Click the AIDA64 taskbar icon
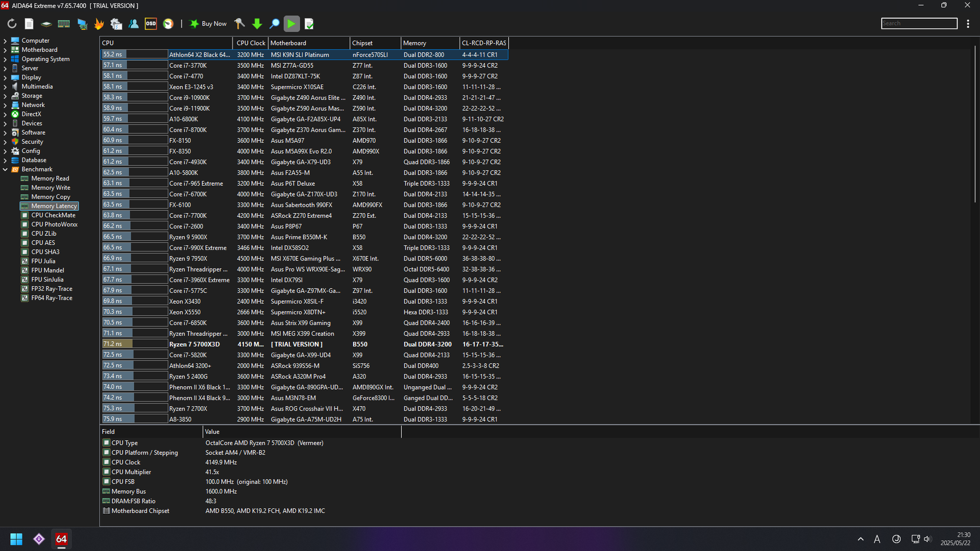This screenshot has width=980, height=551. (x=61, y=539)
